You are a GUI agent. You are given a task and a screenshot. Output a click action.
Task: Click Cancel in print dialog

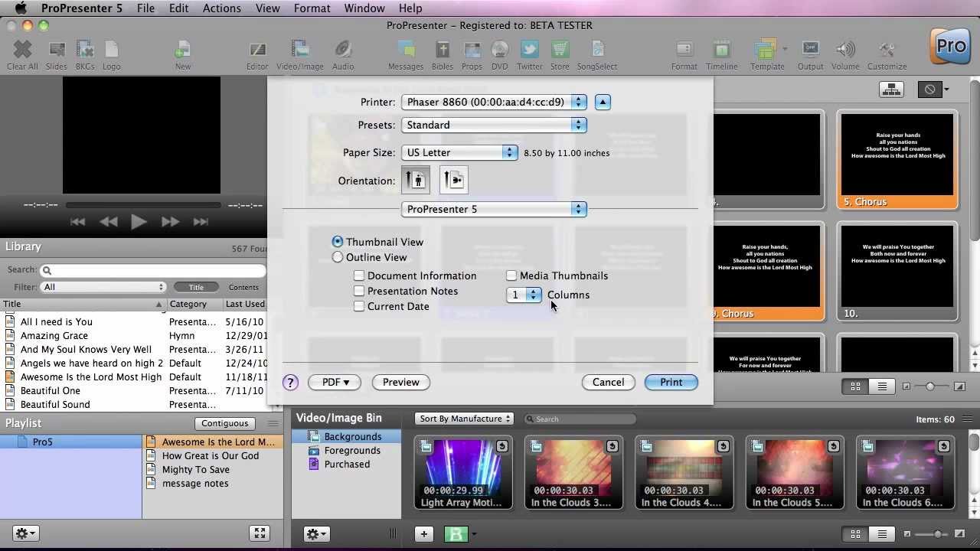[608, 382]
